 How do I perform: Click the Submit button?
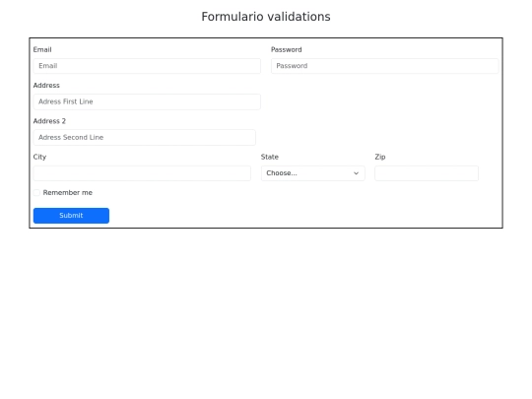pyautogui.click(x=71, y=216)
